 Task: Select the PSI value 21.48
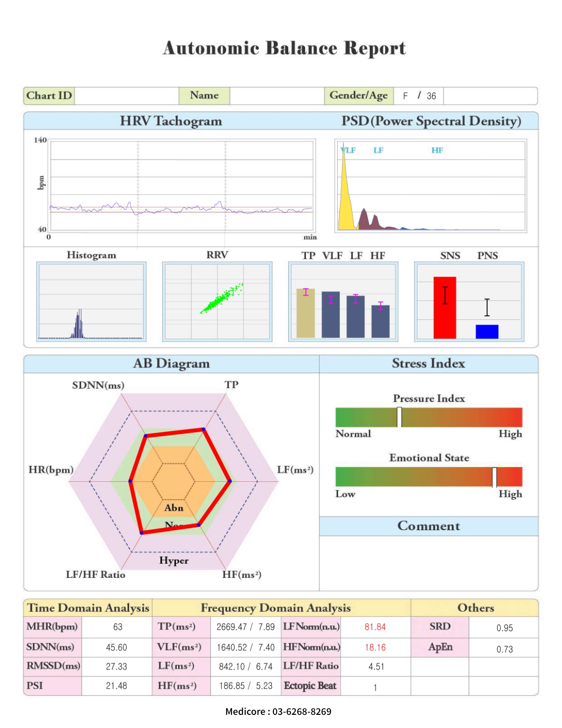click(x=116, y=686)
